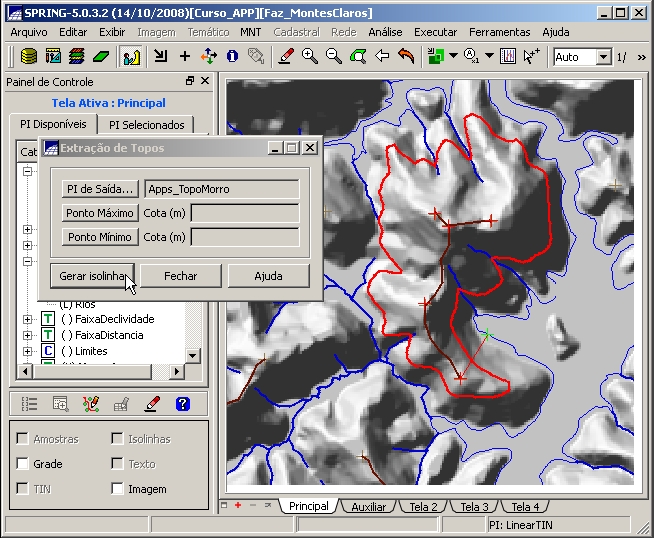Switch to the Auxiliar screen tab
Screen dimensions: 654x538
[368, 507]
